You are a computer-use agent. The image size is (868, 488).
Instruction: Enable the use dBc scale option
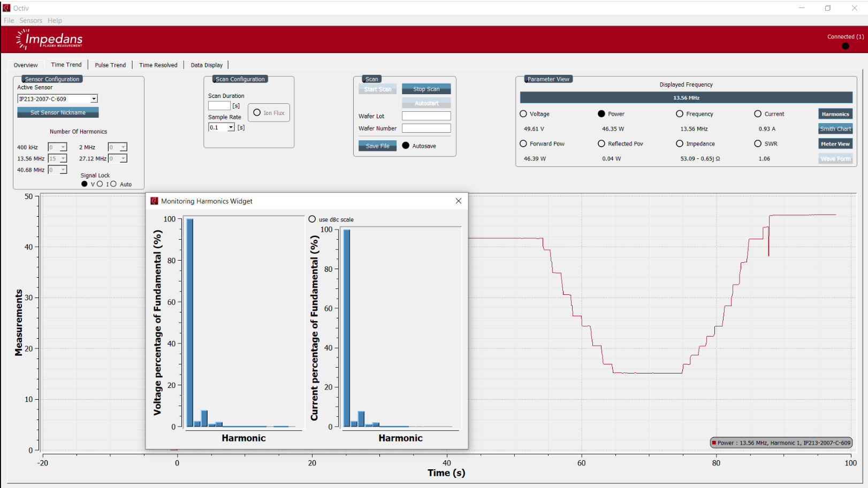click(313, 219)
